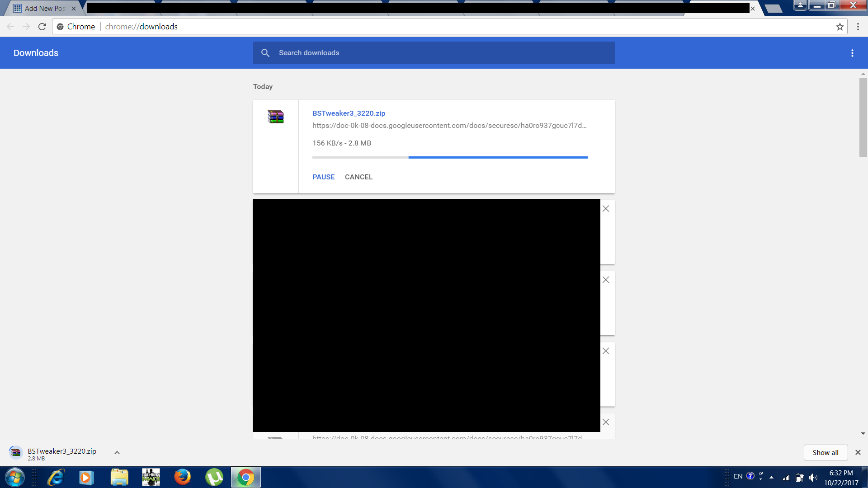Expand Show all downloads button
The image size is (868, 488).
pyautogui.click(x=825, y=452)
